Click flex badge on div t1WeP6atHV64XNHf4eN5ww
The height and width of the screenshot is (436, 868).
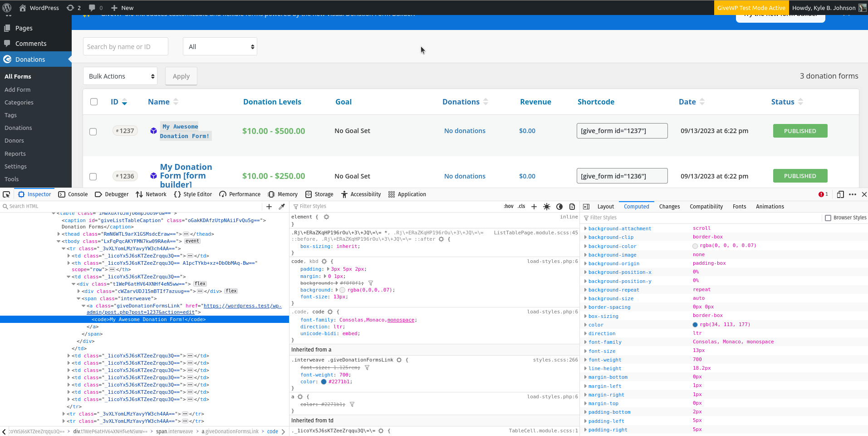[x=200, y=284]
